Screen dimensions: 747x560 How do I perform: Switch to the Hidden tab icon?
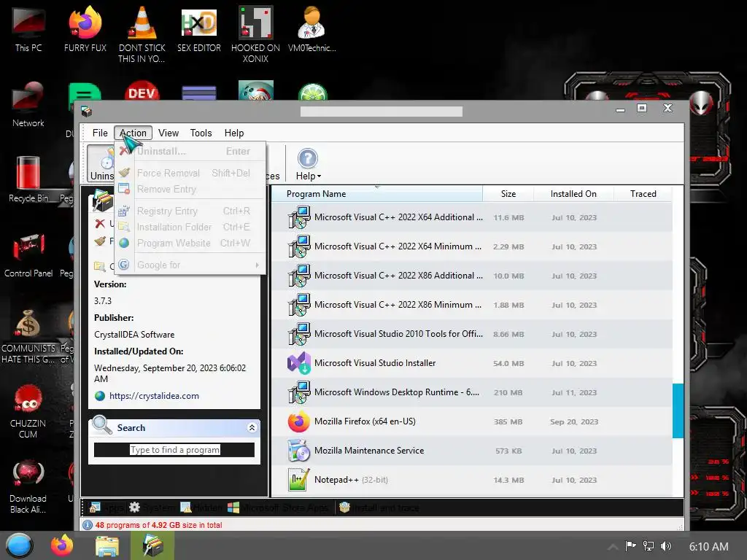(185, 507)
